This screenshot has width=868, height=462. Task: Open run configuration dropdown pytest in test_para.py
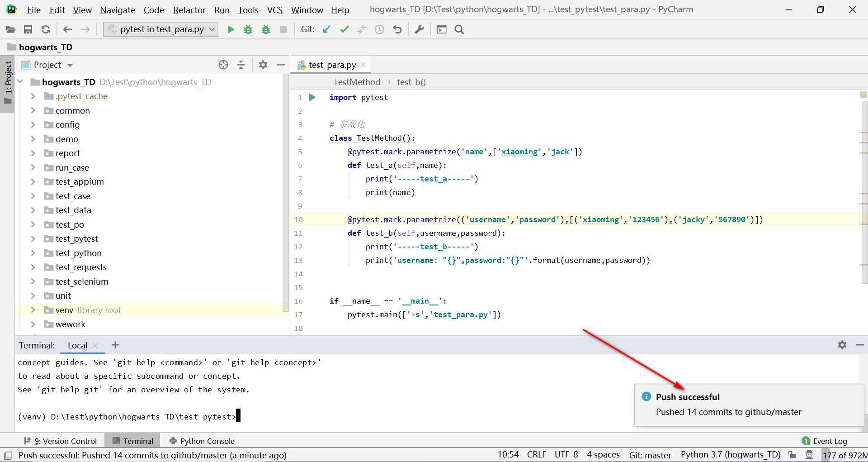coord(160,29)
